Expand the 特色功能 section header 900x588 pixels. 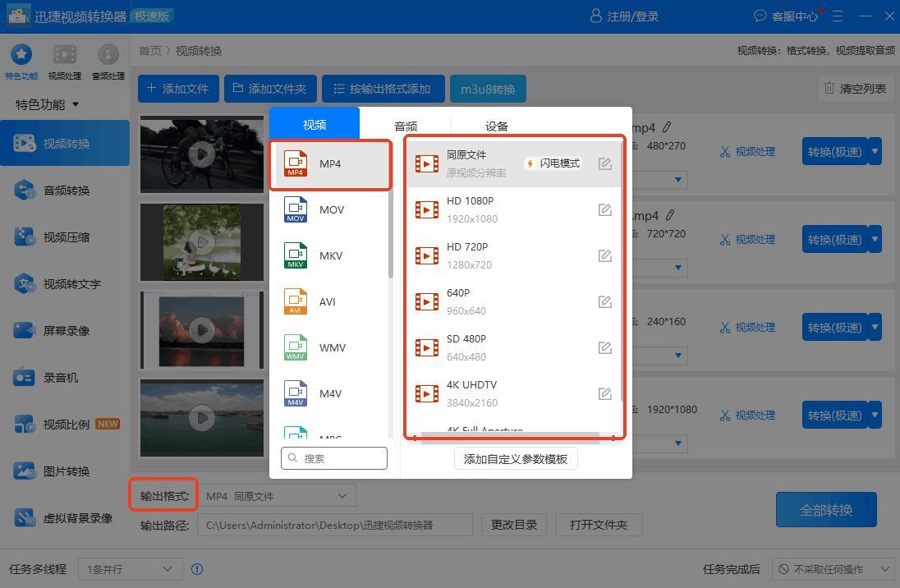(48, 104)
